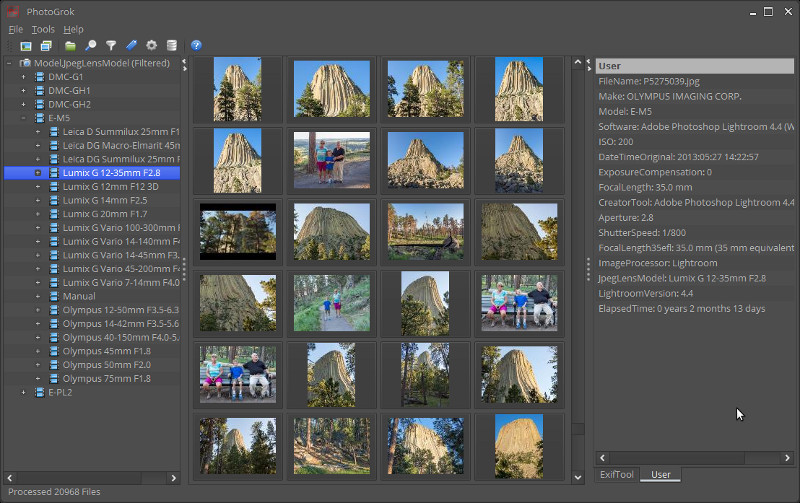
Task: Expand the DMC-G1 tree node
Action: click(24, 77)
